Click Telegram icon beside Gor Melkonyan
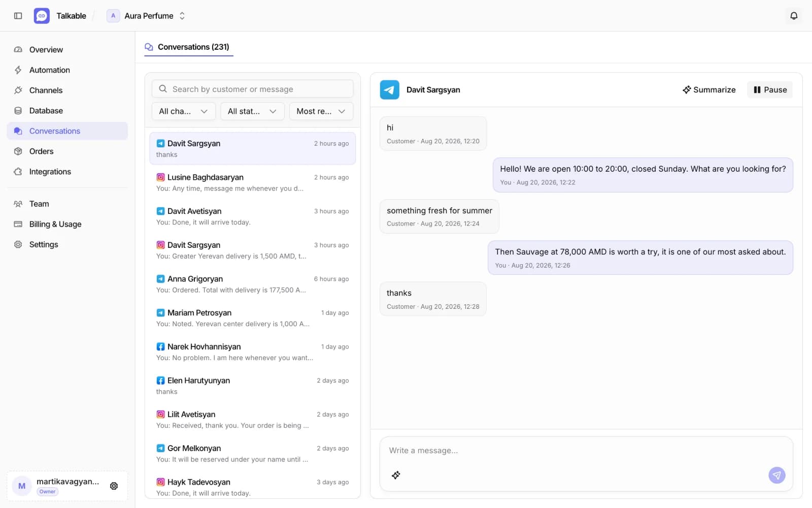Viewport: 812px width, 508px height. pyautogui.click(x=160, y=448)
